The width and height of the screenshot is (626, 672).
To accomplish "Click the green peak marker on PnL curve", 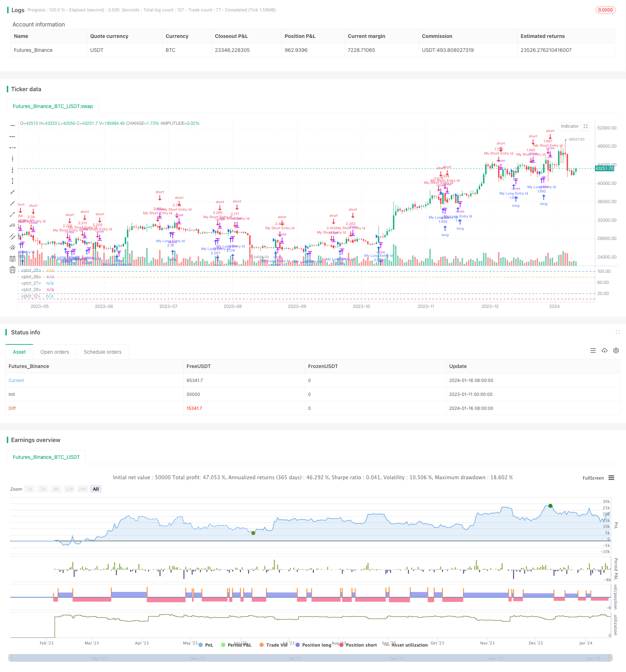I will coord(551,506).
